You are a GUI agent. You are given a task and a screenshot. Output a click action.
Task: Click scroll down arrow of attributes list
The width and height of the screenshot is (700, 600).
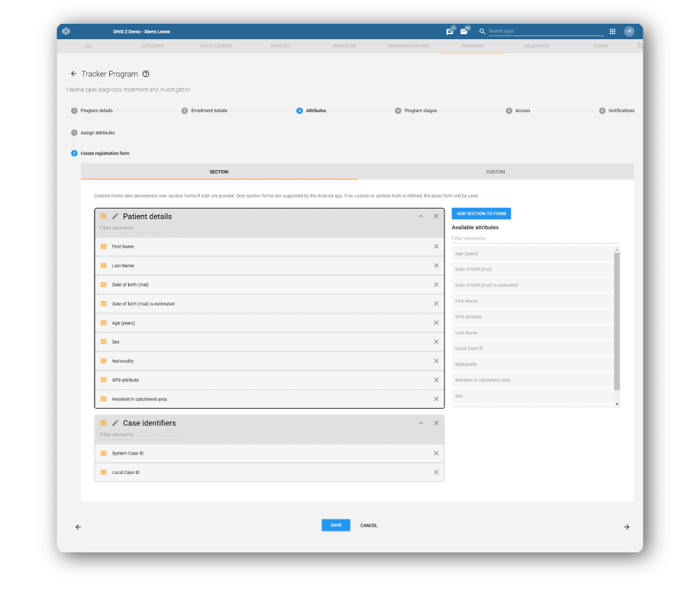click(617, 404)
